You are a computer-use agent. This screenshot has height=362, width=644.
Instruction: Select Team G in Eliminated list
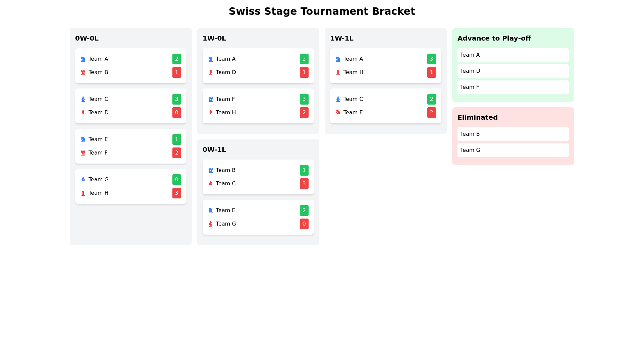(x=513, y=150)
